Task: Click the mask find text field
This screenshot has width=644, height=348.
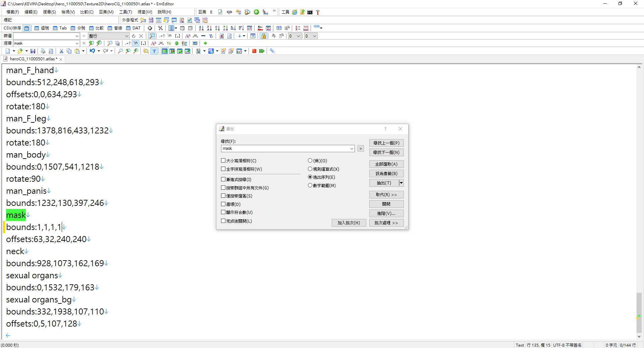Action: (x=285, y=149)
